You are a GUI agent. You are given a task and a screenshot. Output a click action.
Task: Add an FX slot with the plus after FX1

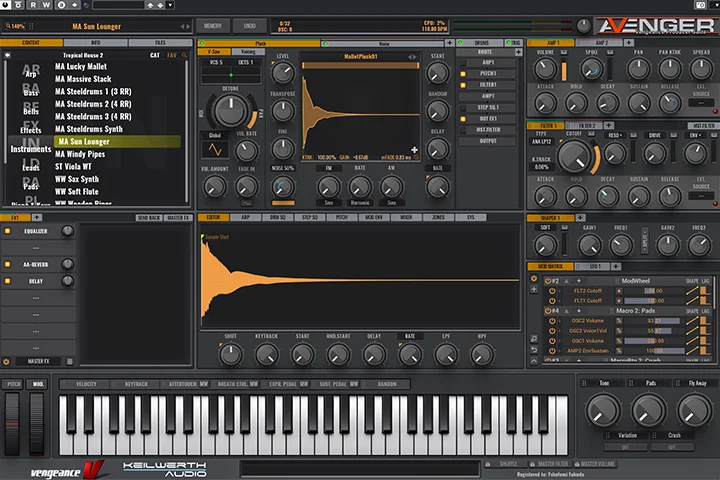[x=37, y=218]
